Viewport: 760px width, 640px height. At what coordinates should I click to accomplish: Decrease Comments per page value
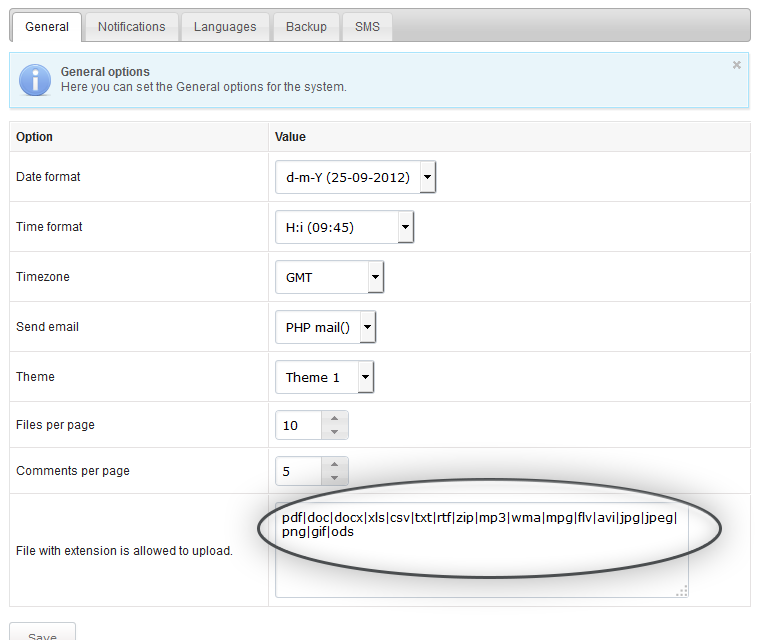coord(334,478)
